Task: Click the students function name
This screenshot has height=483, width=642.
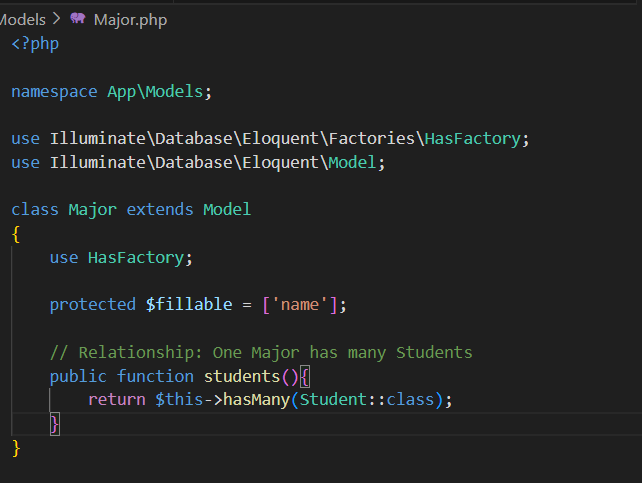Action: pyautogui.click(x=242, y=376)
